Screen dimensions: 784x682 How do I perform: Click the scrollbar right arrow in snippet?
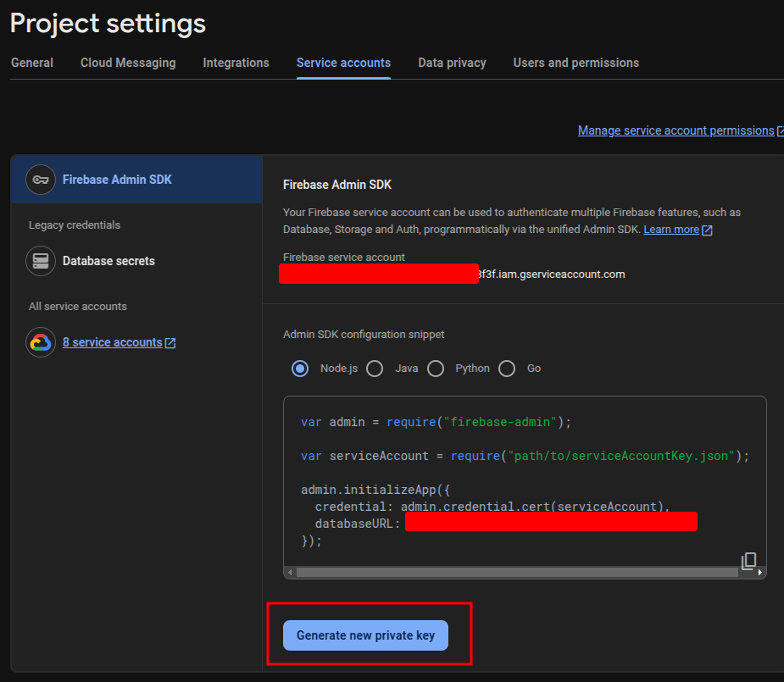pyautogui.click(x=760, y=573)
